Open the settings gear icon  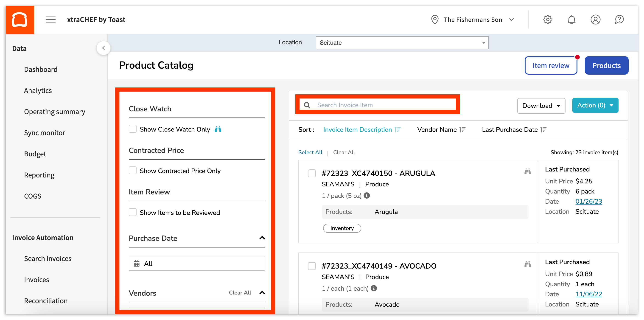(548, 20)
